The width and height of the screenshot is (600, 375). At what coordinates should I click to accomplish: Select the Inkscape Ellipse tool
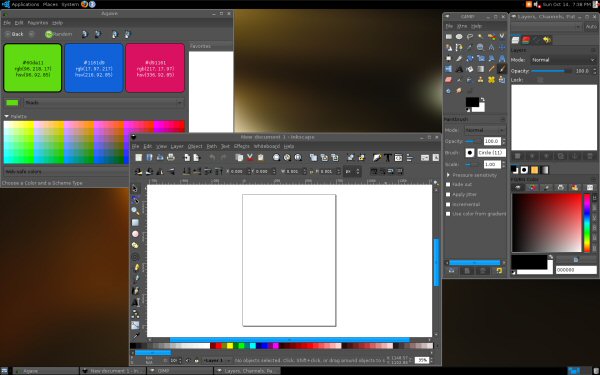tap(135, 234)
